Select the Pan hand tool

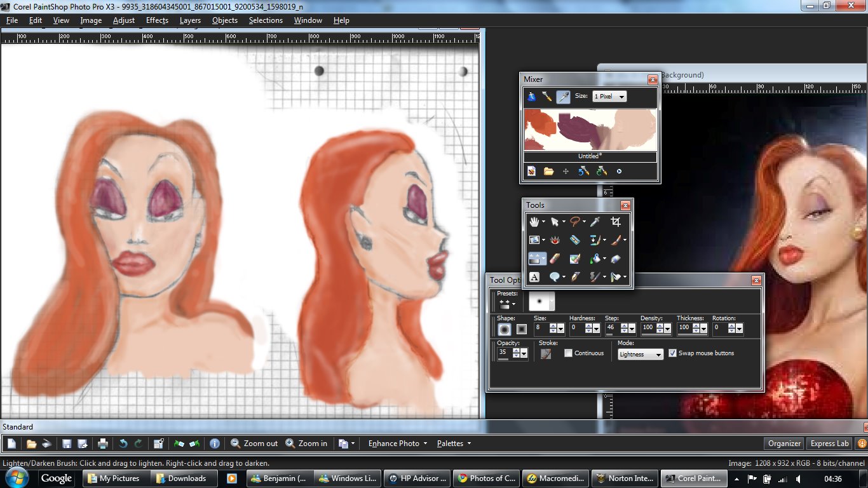pos(534,222)
